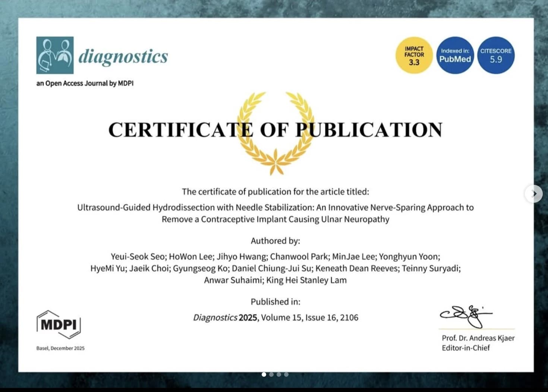
Task: Click the italic "diagnostics" journal wordmark
Action: pyautogui.click(x=123, y=56)
